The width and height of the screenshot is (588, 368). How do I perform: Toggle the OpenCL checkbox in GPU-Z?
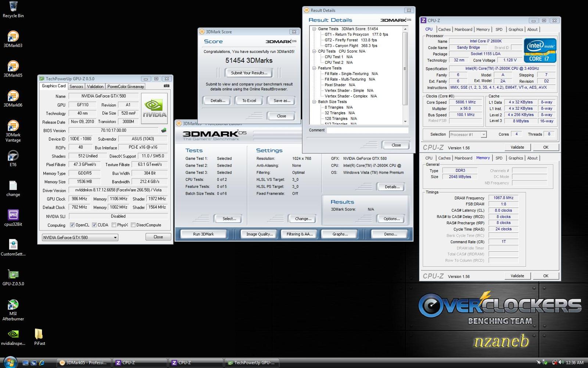pos(72,225)
